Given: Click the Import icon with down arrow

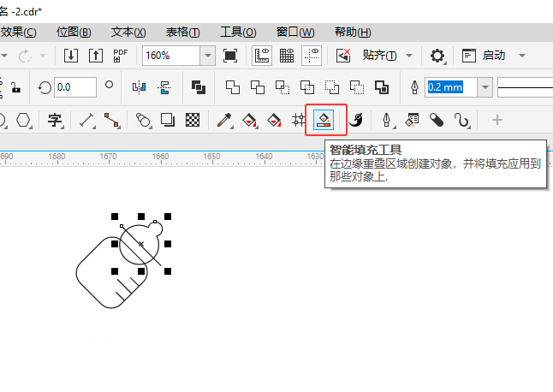Looking at the screenshot, I should click(71, 56).
